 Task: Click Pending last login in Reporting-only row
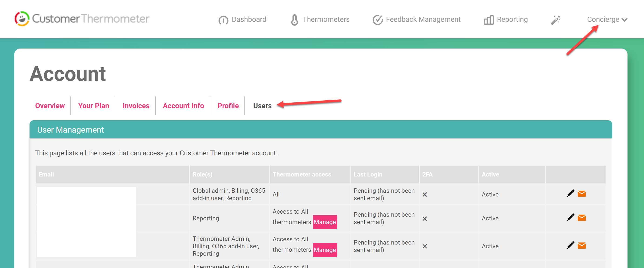(384, 218)
